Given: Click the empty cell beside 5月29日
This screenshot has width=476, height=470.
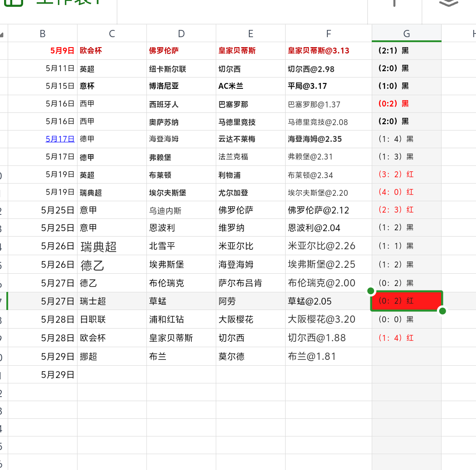Looking at the screenshot, I should (x=112, y=374).
